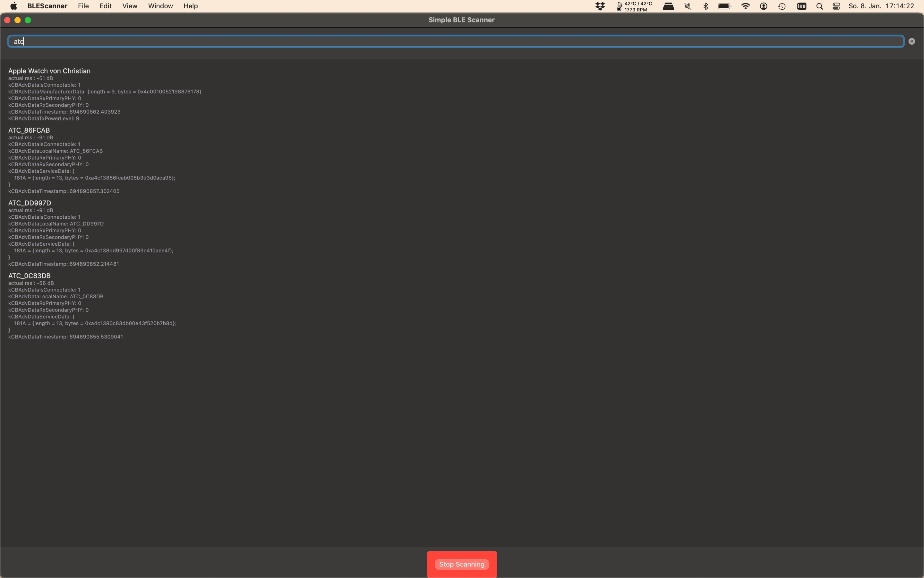924x578 pixels.
Task: Open the Window menu
Action: (160, 6)
